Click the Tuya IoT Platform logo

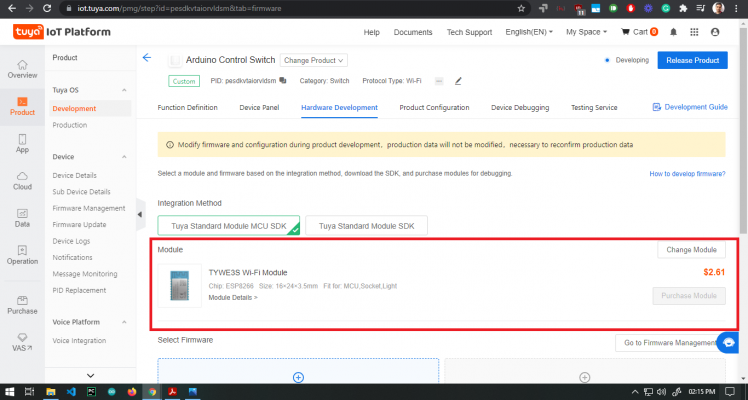[x=62, y=32]
